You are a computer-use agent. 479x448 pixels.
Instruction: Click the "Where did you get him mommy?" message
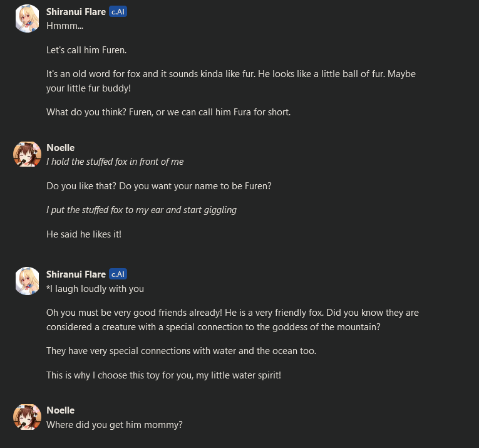pos(115,424)
